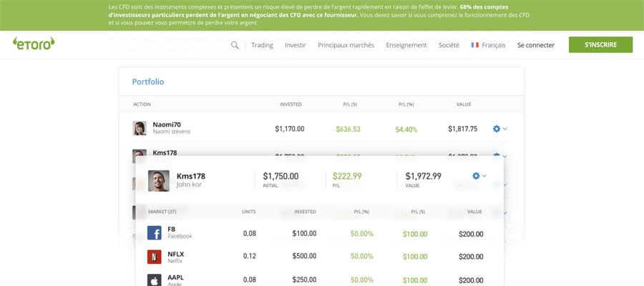Click the P/L ($) header in Portfolio table

point(350,104)
